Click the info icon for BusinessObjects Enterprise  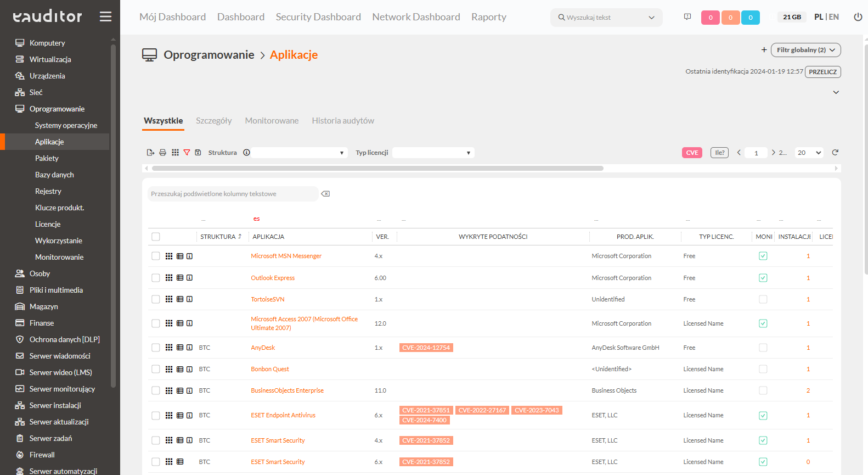point(189,390)
